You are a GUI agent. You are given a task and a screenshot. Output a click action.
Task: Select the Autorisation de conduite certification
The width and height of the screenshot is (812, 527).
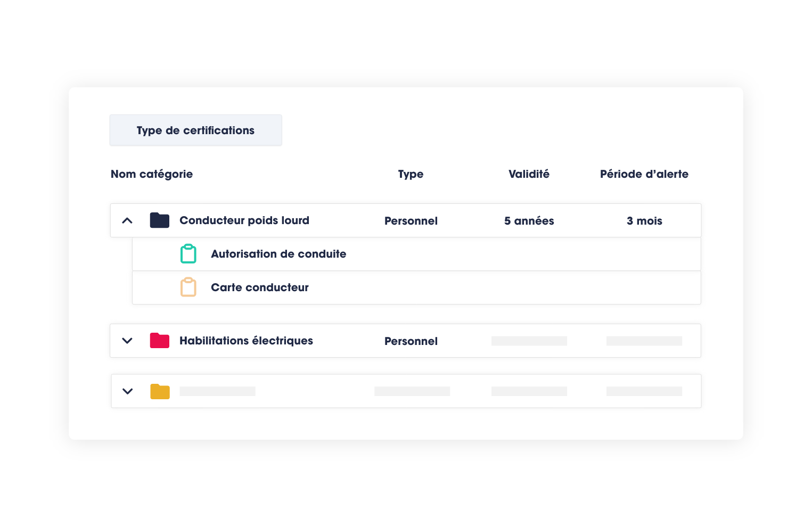(x=278, y=254)
